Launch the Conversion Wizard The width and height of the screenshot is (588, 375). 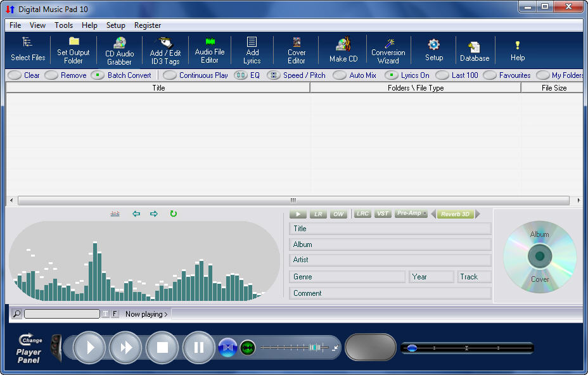(x=388, y=50)
